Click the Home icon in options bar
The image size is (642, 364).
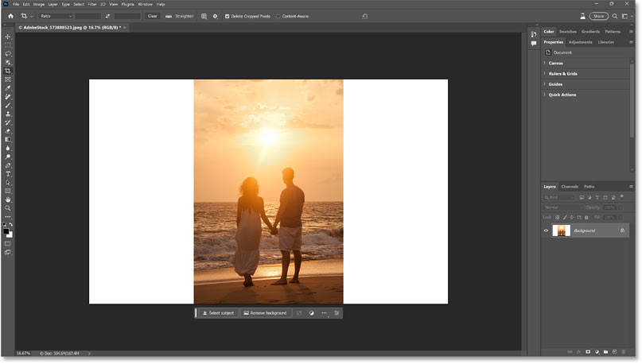[10, 16]
